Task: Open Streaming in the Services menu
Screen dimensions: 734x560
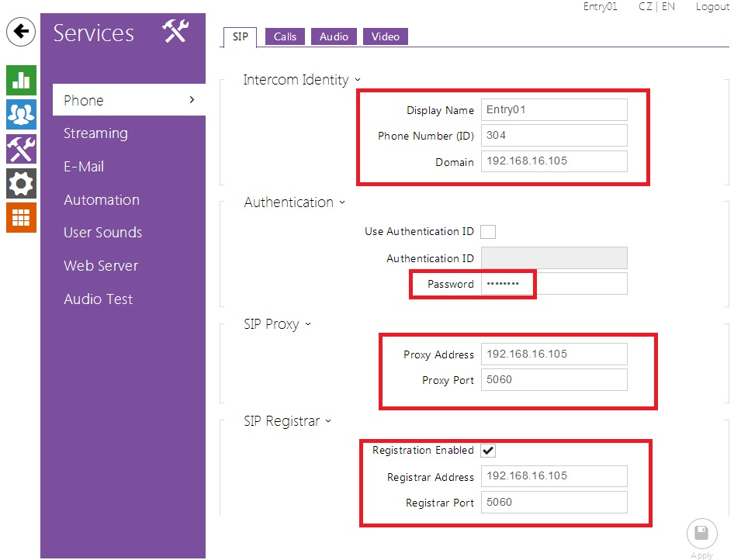Action: click(x=95, y=133)
